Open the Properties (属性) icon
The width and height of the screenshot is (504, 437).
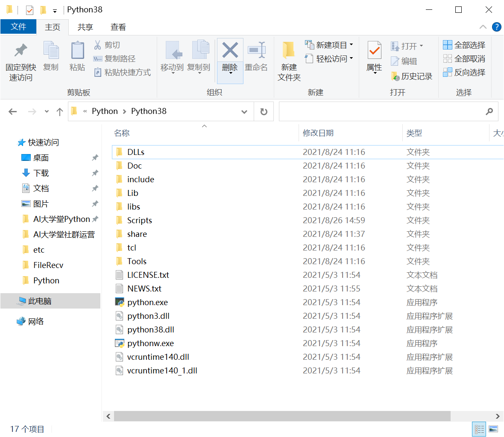[x=375, y=50]
